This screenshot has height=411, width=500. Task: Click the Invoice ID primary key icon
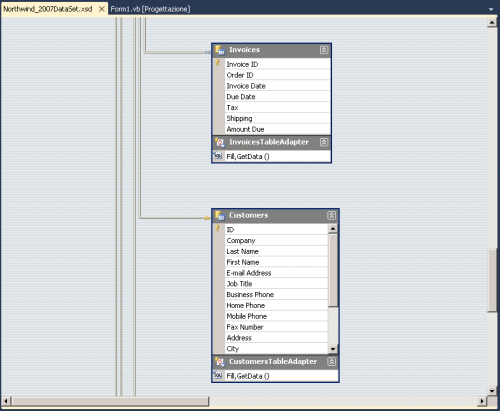tap(218, 63)
